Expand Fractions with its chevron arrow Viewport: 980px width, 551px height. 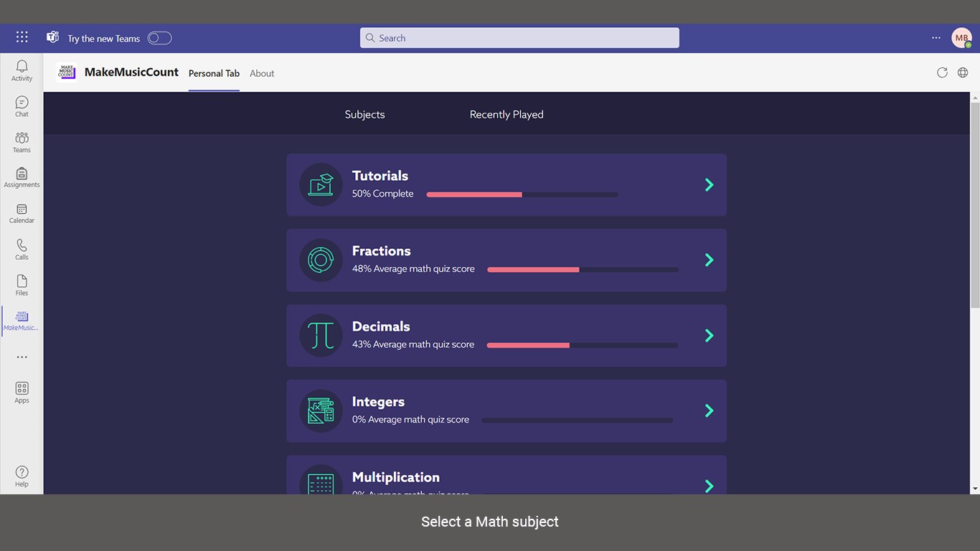tap(709, 260)
